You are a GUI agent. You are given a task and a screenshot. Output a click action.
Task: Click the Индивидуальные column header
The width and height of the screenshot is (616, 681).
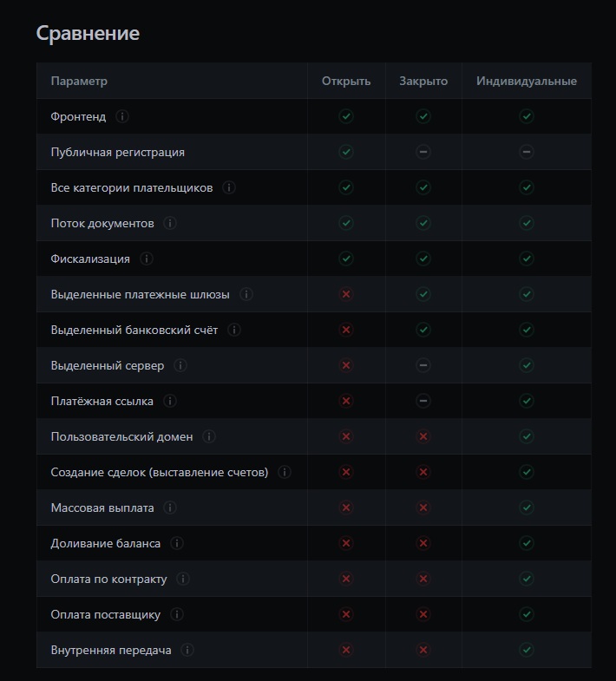pyautogui.click(x=526, y=81)
